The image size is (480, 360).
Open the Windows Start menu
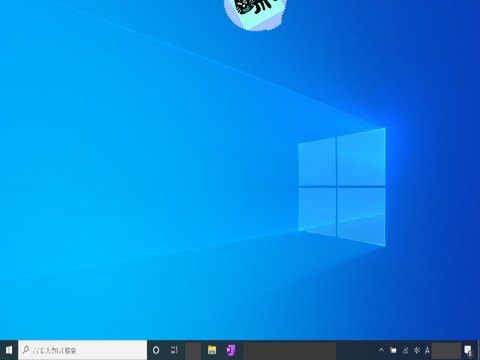pyautogui.click(x=9, y=350)
